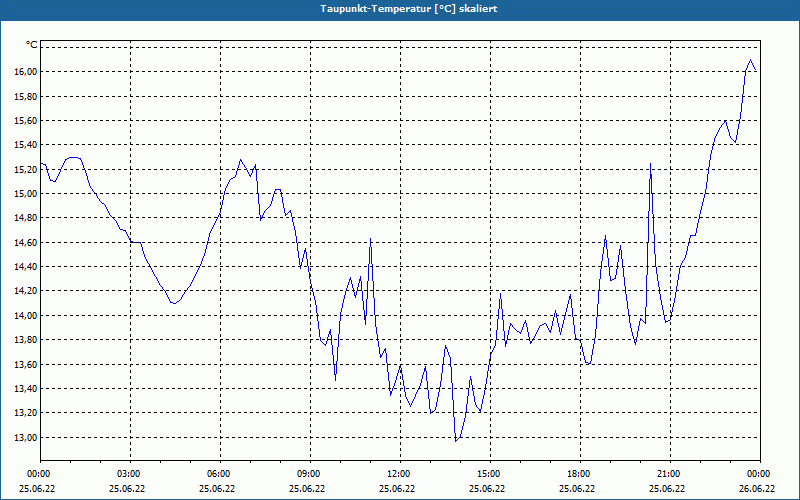Click the 09:00 time axis label

[x=310, y=473]
